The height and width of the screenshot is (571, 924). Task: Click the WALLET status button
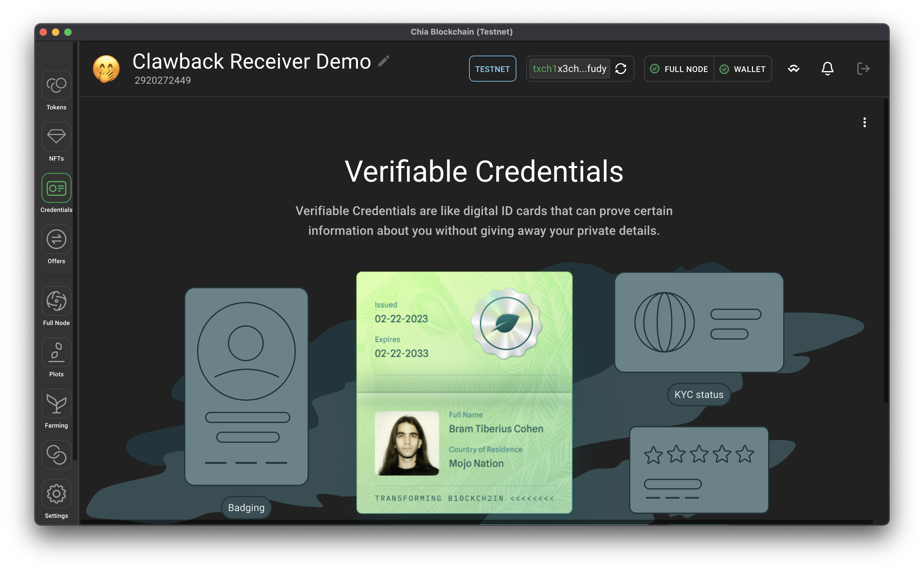(x=742, y=69)
